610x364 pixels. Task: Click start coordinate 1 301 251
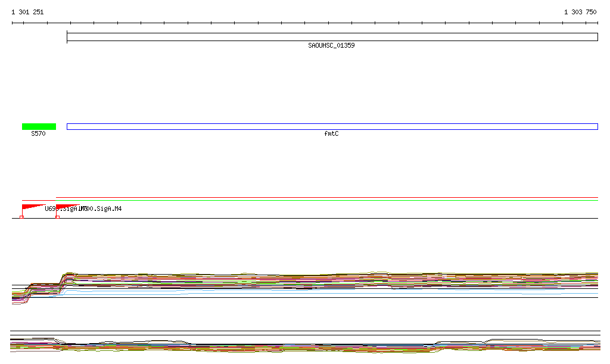pyautogui.click(x=27, y=12)
